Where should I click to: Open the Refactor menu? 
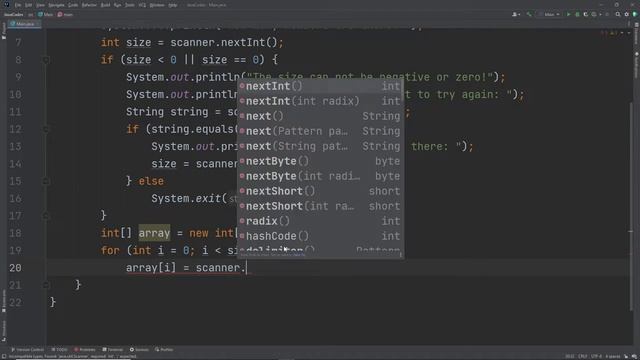89,5
